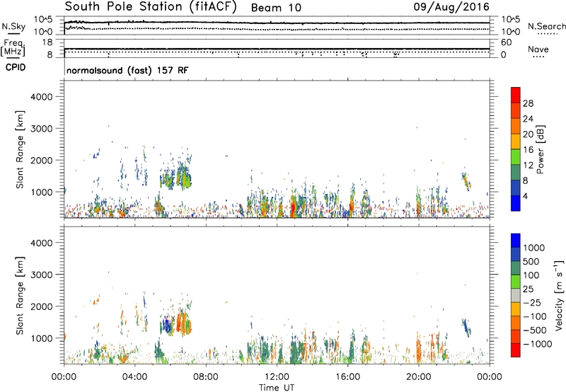Click the '60' tick right of the frequency panel
The width and height of the screenshot is (566, 392).
point(507,42)
